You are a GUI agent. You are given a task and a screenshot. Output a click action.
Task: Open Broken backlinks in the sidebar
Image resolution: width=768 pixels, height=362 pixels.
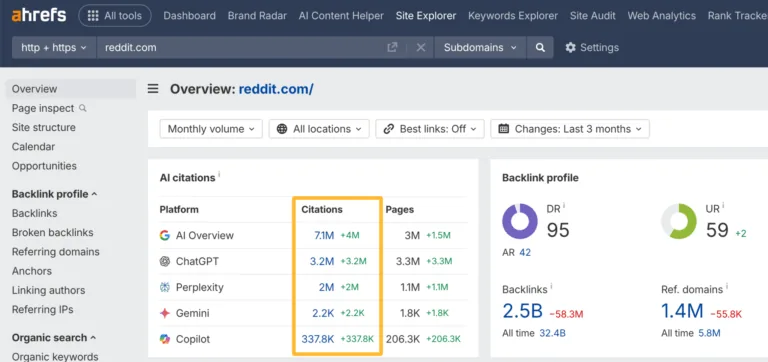tap(52, 232)
